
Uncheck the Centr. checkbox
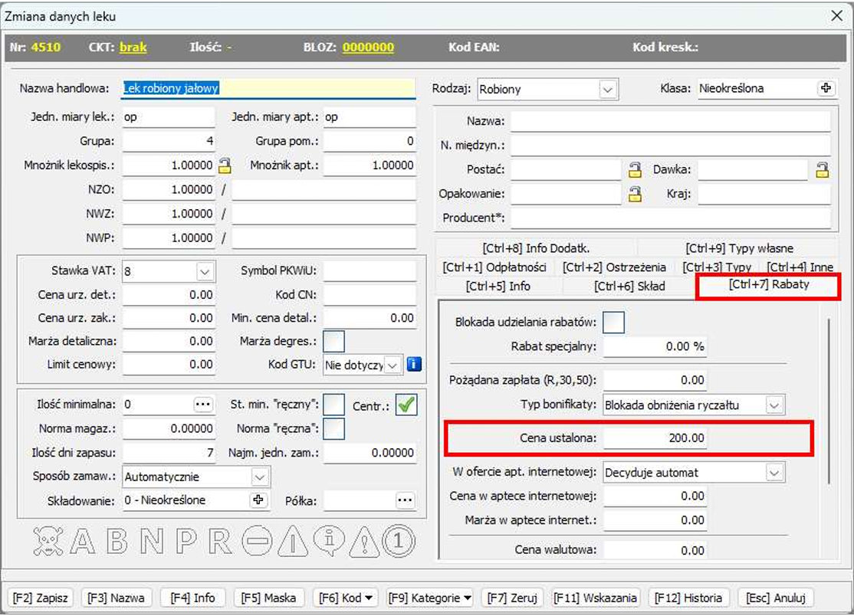click(x=406, y=405)
